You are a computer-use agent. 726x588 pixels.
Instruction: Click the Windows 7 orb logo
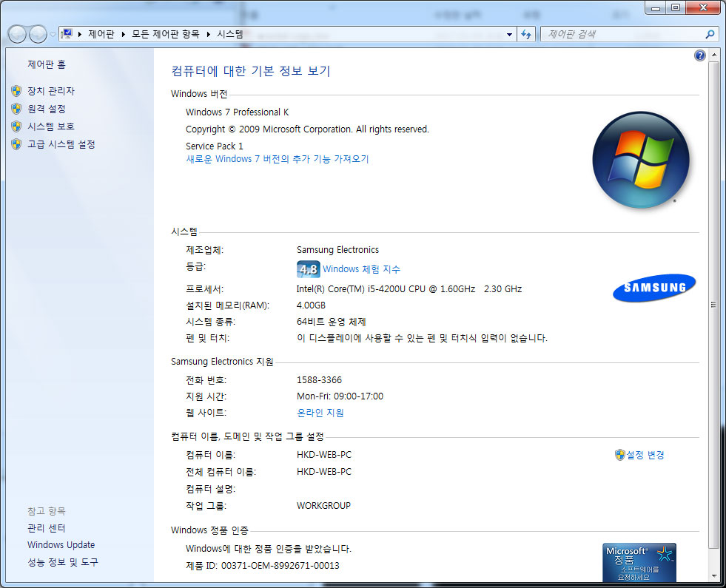tap(641, 160)
